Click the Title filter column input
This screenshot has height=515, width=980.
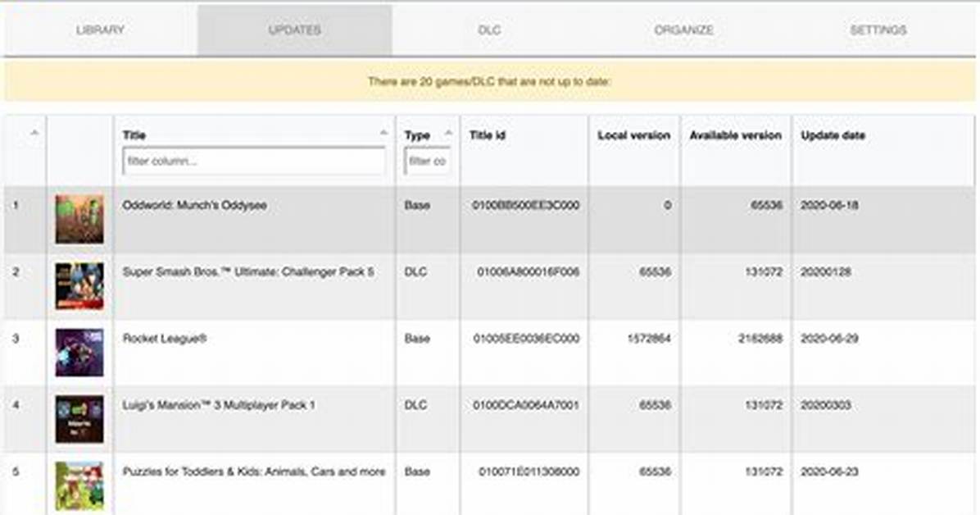click(254, 161)
